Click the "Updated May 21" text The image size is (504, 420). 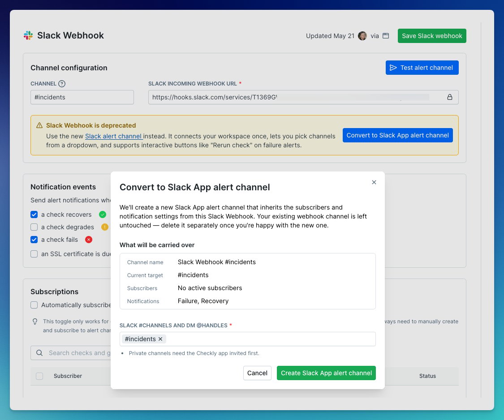(330, 36)
